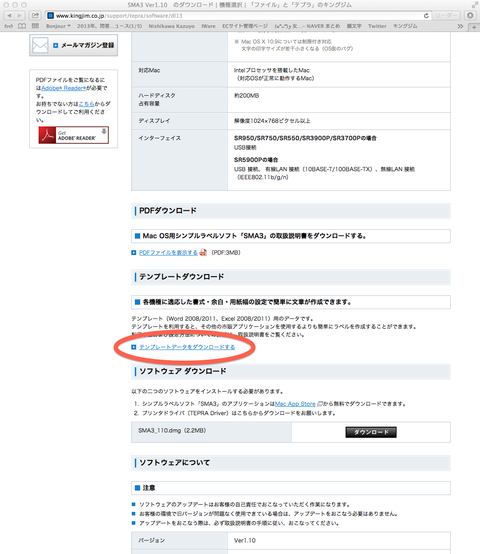This screenshot has width=480, height=554.
Task: Open Top Sites grid icon
Action: point(35,26)
